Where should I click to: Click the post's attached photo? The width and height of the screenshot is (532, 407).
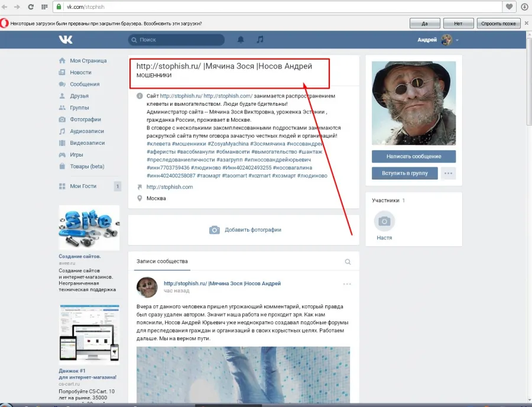coord(244,375)
